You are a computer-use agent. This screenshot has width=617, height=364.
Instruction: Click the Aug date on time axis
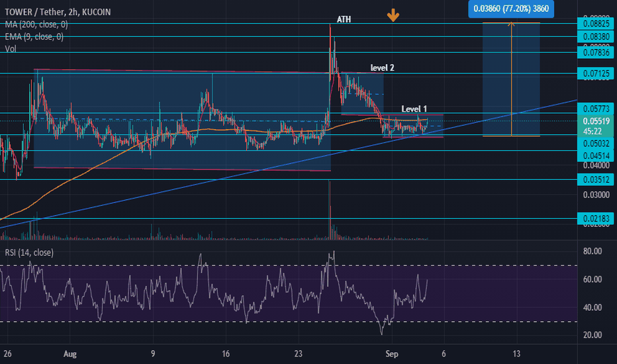click(x=70, y=354)
